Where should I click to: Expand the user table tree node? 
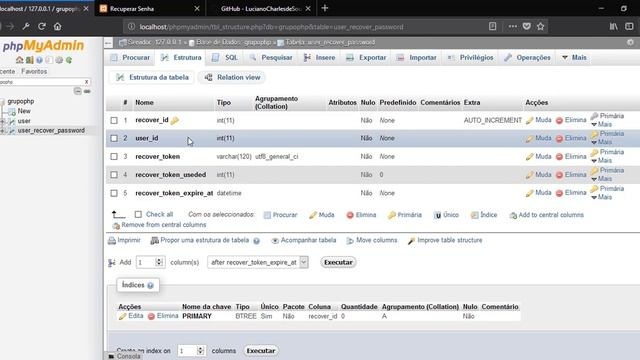tap(2, 121)
